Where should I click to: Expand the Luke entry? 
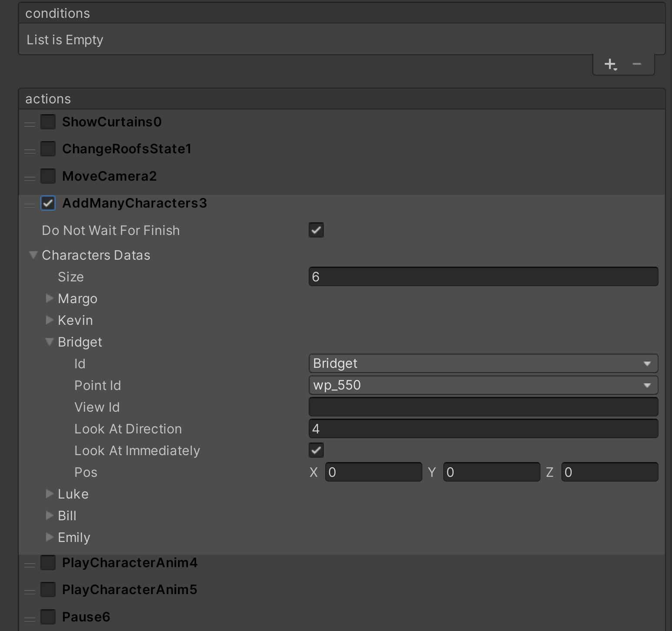[x=49, y=494]
